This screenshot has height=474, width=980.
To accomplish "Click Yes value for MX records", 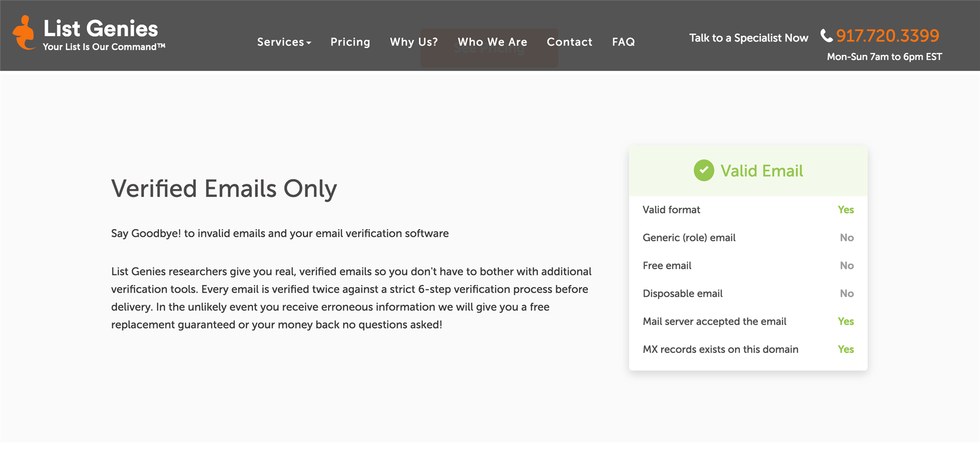I will (846, 349).
